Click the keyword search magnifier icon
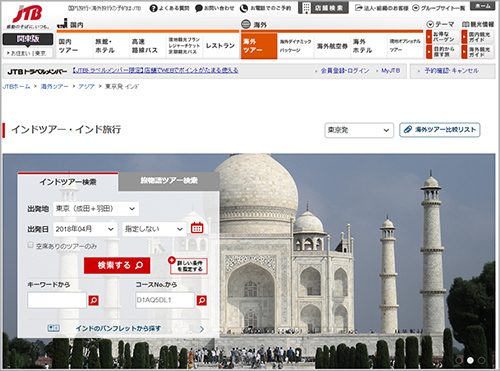This screenshot has width=500, height=371. [x=94, y=300]
